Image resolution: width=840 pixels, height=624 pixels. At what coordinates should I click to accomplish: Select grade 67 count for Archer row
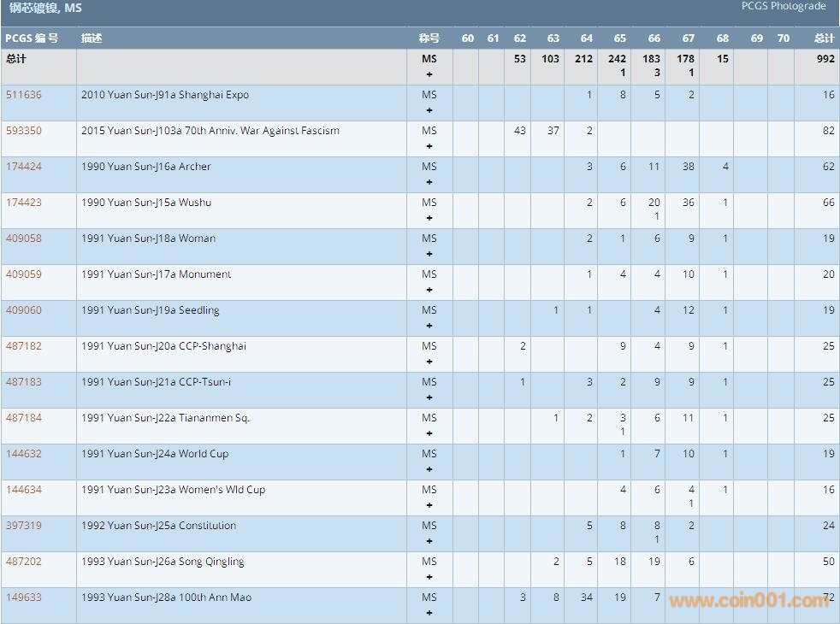coord(688,167)
